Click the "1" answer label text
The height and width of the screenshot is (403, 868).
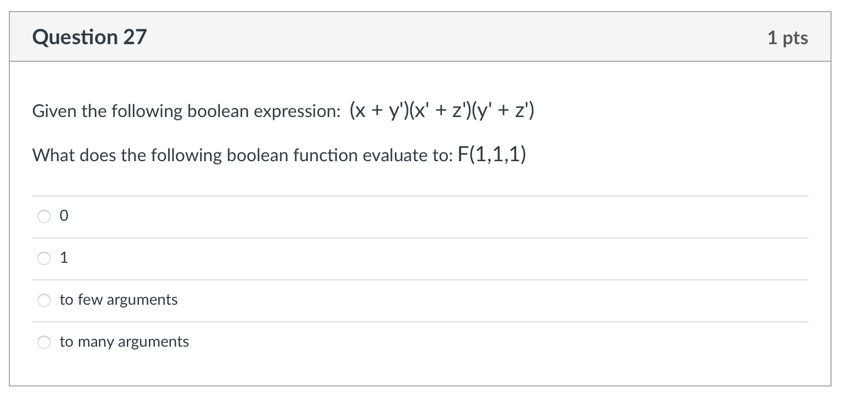click(64, 258)
